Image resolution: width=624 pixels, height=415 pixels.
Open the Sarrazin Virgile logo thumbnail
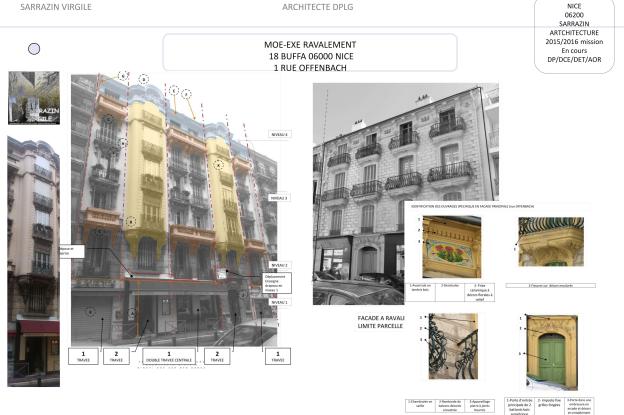(x=34, y=98)
